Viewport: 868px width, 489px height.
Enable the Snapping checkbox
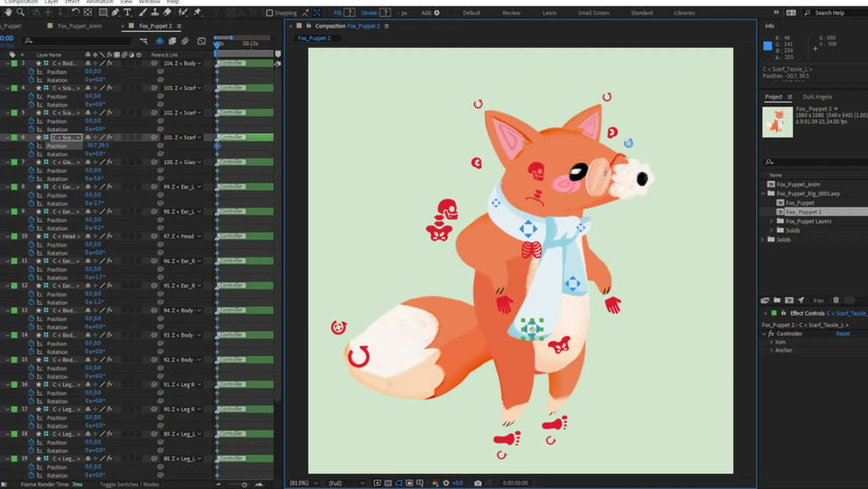pyautogui.click(x=270, y=12)
